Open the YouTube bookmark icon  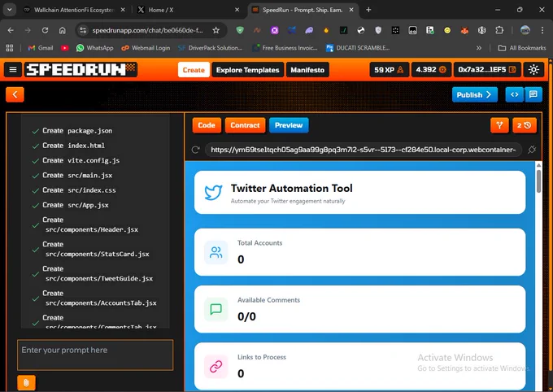point(64,48)
